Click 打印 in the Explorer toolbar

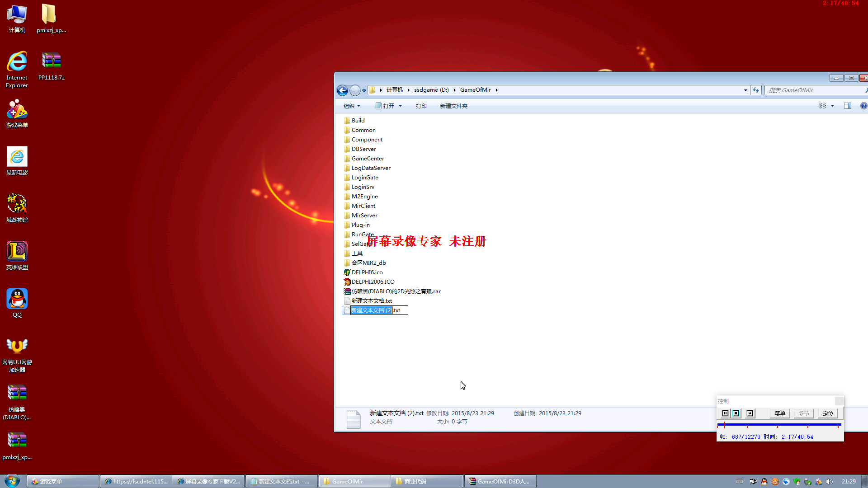click(x=421, y=106)
